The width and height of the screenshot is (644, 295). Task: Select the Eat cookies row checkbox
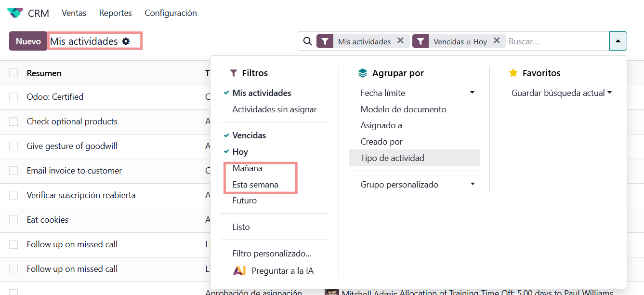tap(13, 220)
